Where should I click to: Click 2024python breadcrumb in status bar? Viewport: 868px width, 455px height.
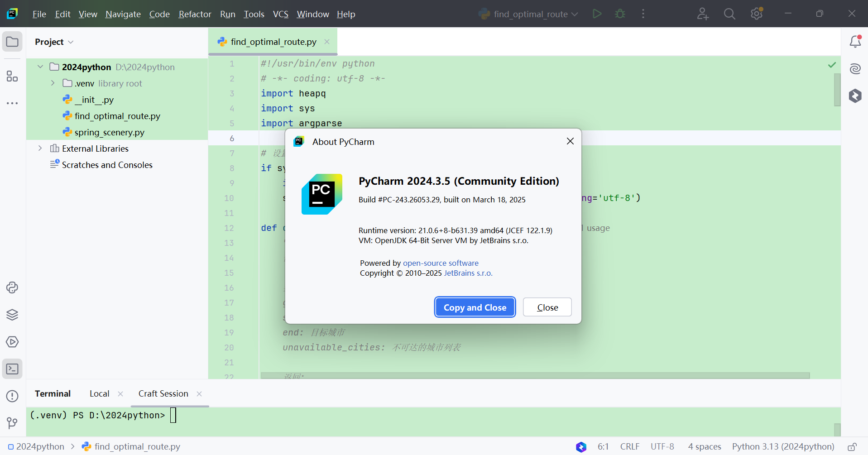(36, 447)
